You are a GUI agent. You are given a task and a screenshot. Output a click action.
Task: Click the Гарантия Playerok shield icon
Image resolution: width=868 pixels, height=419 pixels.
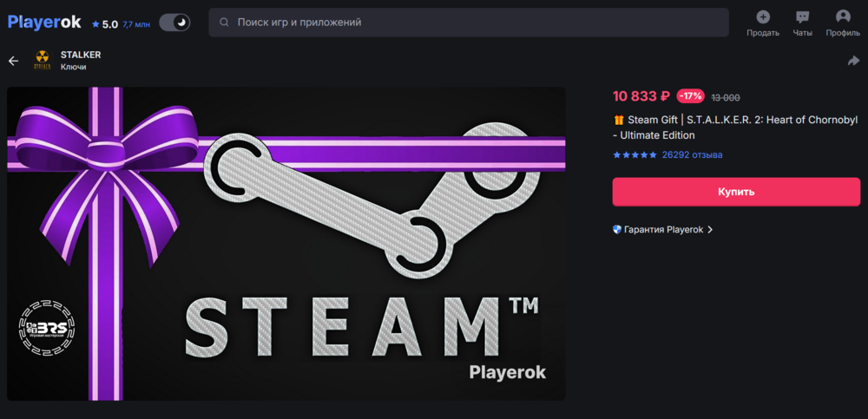click(617, 229)
